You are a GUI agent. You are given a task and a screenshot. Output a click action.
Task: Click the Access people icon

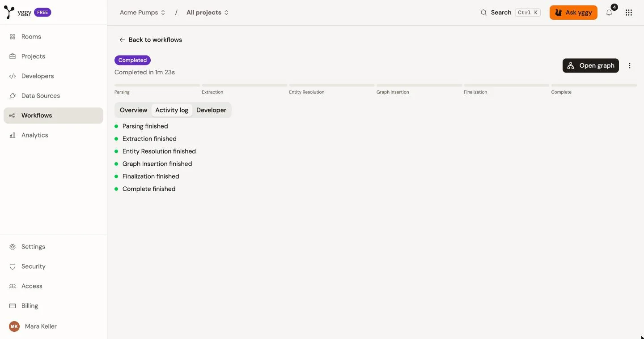pyautogui.click(x=13, y=286)
